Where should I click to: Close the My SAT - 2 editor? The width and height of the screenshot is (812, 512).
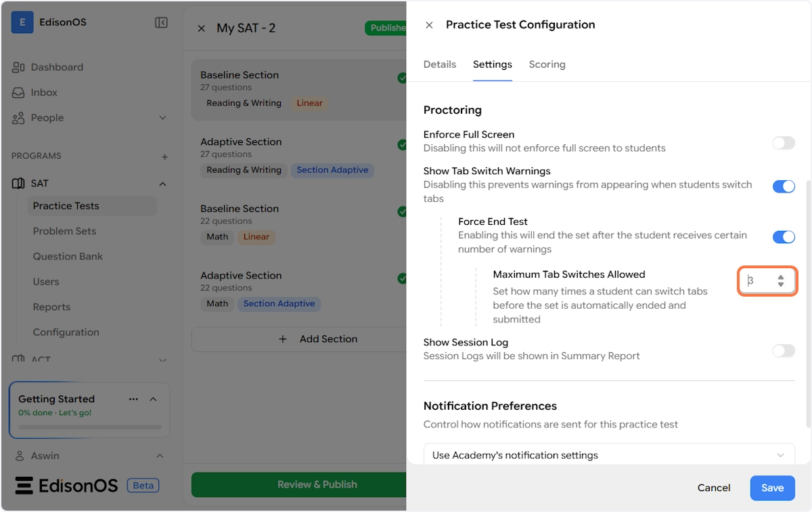coord(201,28)
